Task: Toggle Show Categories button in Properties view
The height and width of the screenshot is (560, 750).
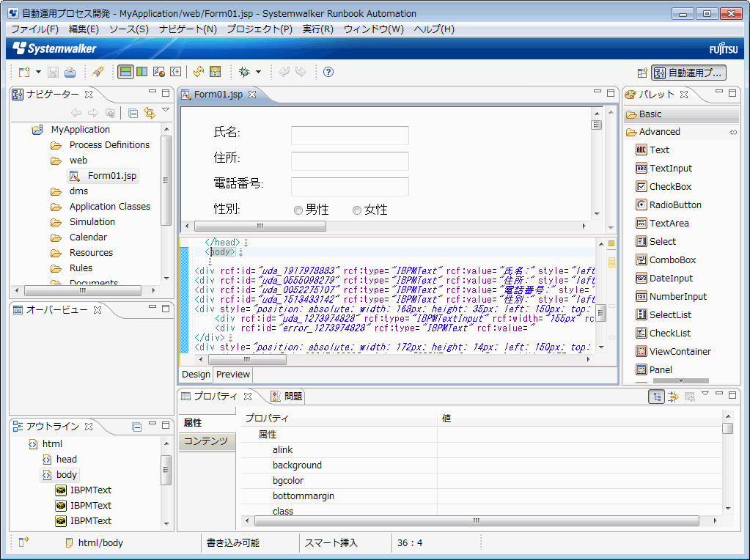Action: (657, 397)
